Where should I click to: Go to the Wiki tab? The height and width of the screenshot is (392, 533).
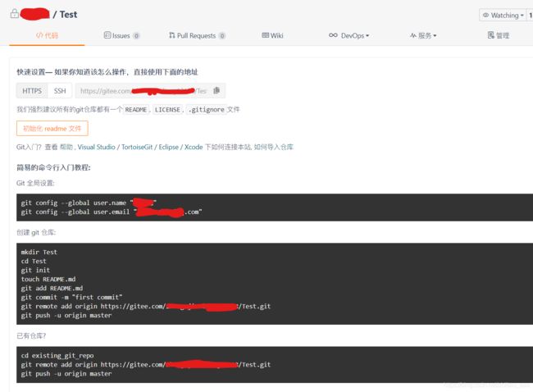[x=272, y=35]
